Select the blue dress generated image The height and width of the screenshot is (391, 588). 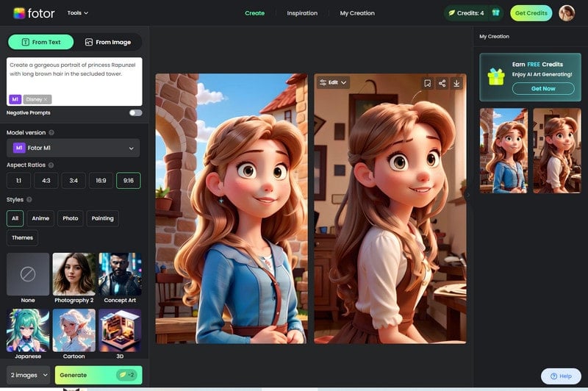232,209
